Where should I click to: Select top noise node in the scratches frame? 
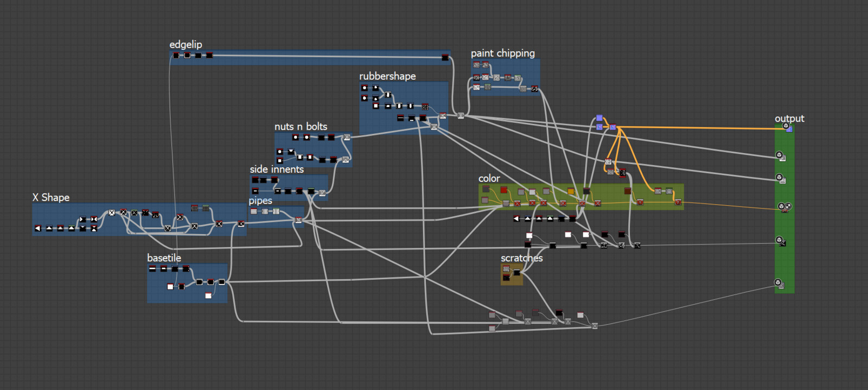[506, 269]
